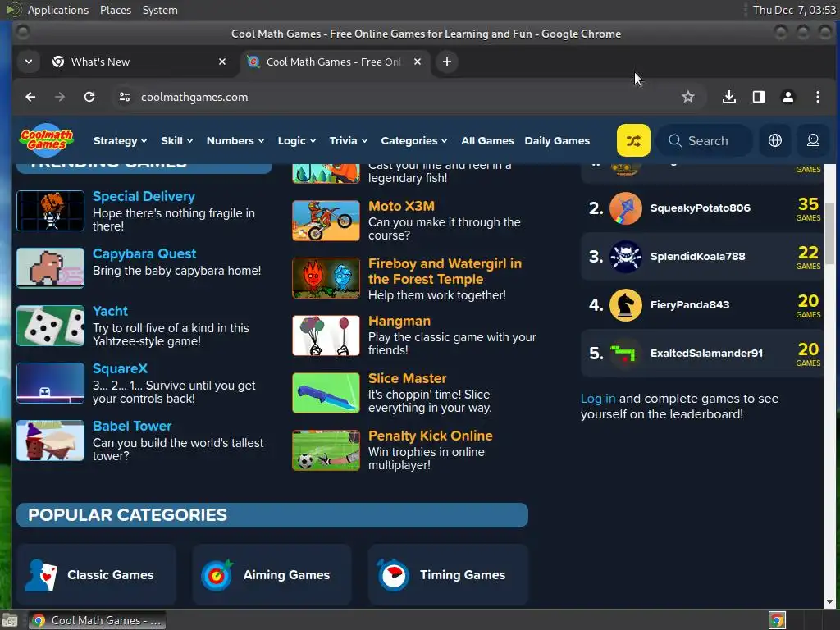Viewport: 840px width, 630px height.
Task: Click the Timing Games clock icon
Action: (393, 575)
